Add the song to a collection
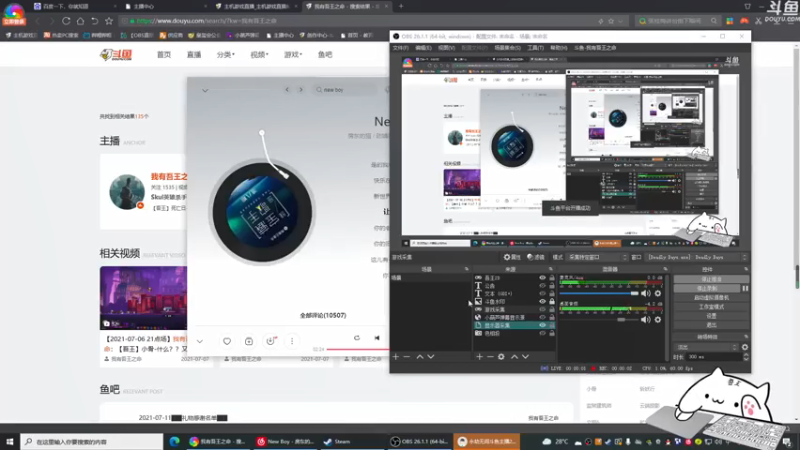This screenshot has width=800, height=450. point(248,341)
